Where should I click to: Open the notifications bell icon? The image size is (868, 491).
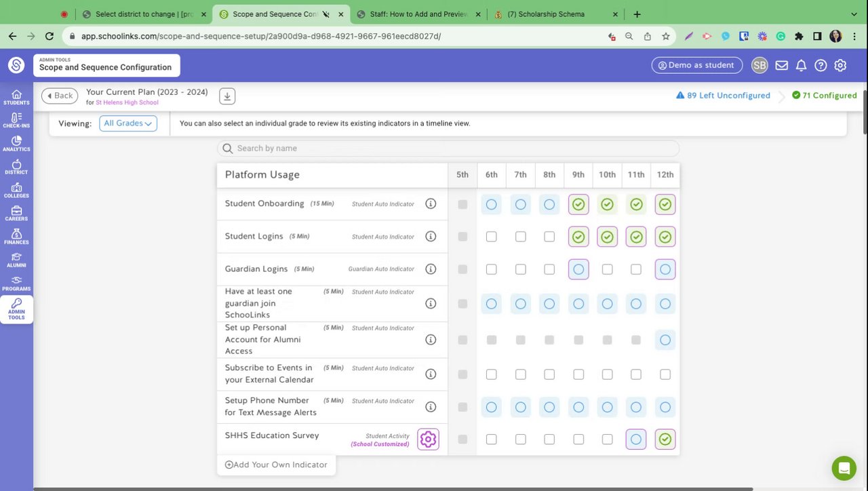801,66
